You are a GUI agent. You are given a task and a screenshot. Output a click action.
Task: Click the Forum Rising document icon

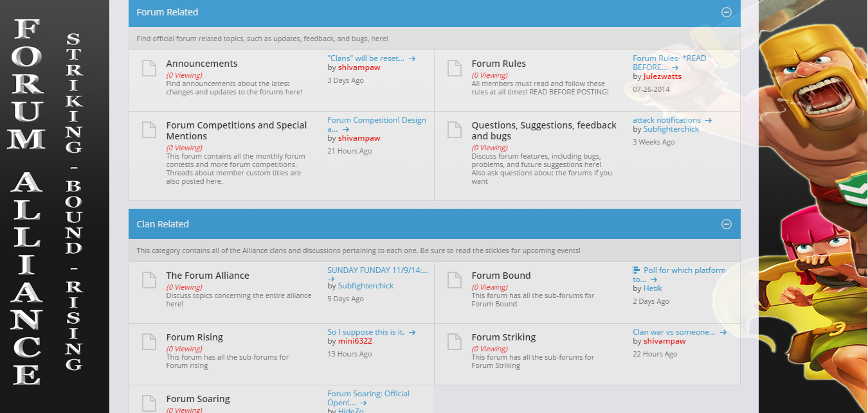[x=149, y=341]
